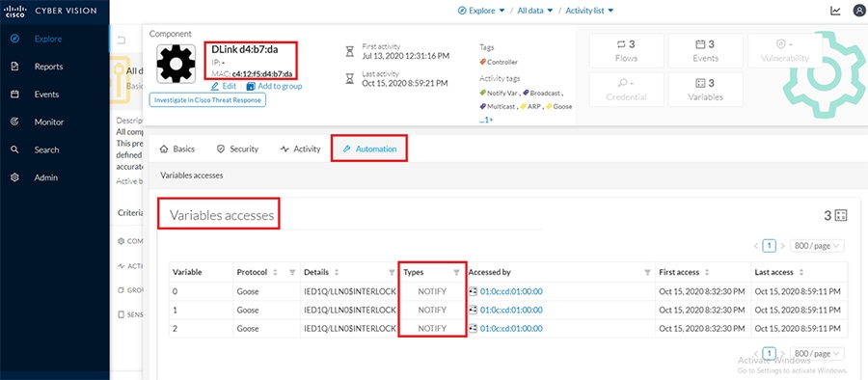Click the Admin gear icon in sidebar
This screenshot has width=868, height=380.
pyautogui.click(x=14, y=177)
